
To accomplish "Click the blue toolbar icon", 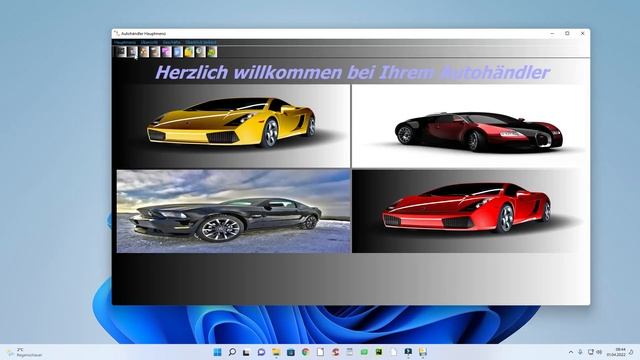I will click(178, 52).
